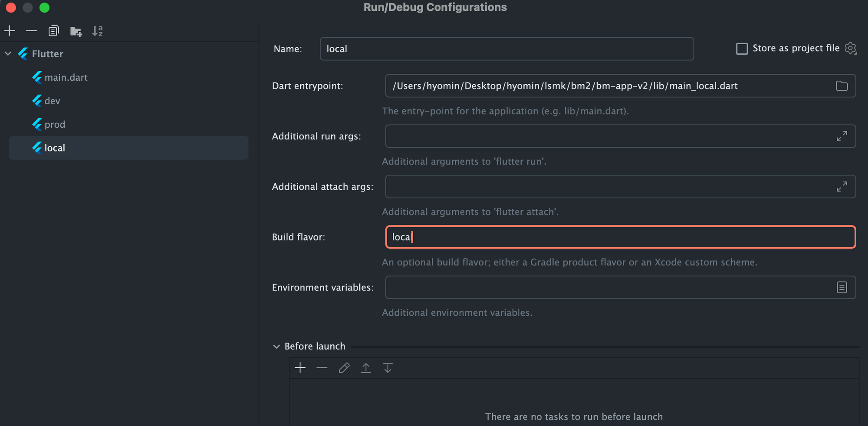Select the local configuration
Image resolution: width=868 pixels, height=426 pixels.
(x=129, y=148)
